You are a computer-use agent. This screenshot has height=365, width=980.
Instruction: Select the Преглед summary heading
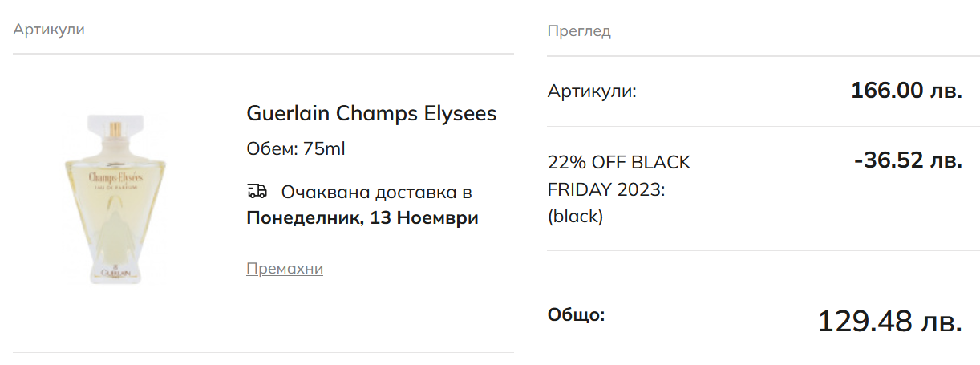tap(579, 31)
